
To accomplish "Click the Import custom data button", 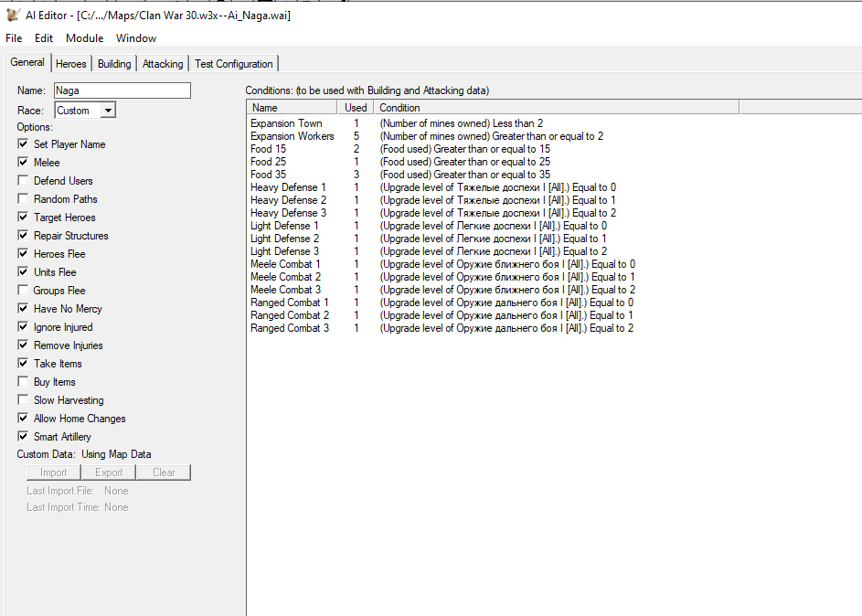I will click(x=53, y=472).
